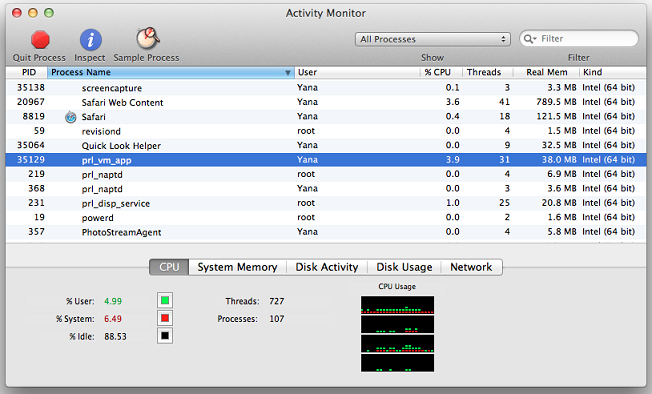Sort by the % CPU column header
The width and height of the screenshot is (652, 394).
(x=442, y=72)
